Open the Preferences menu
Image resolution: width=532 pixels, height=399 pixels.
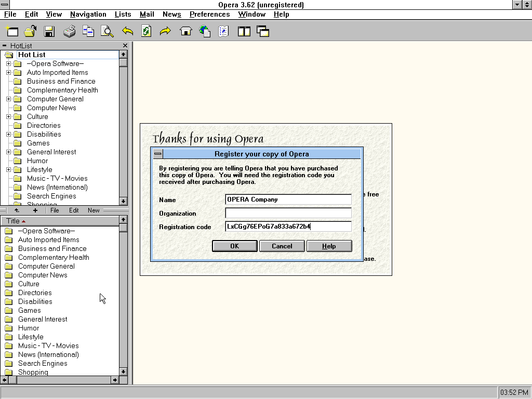point(210,14)
